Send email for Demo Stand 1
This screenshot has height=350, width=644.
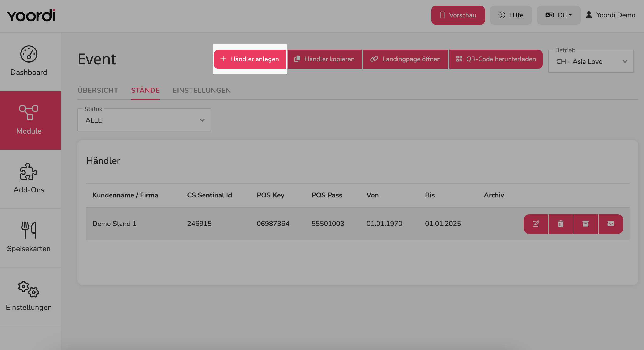tap(611, 224)
